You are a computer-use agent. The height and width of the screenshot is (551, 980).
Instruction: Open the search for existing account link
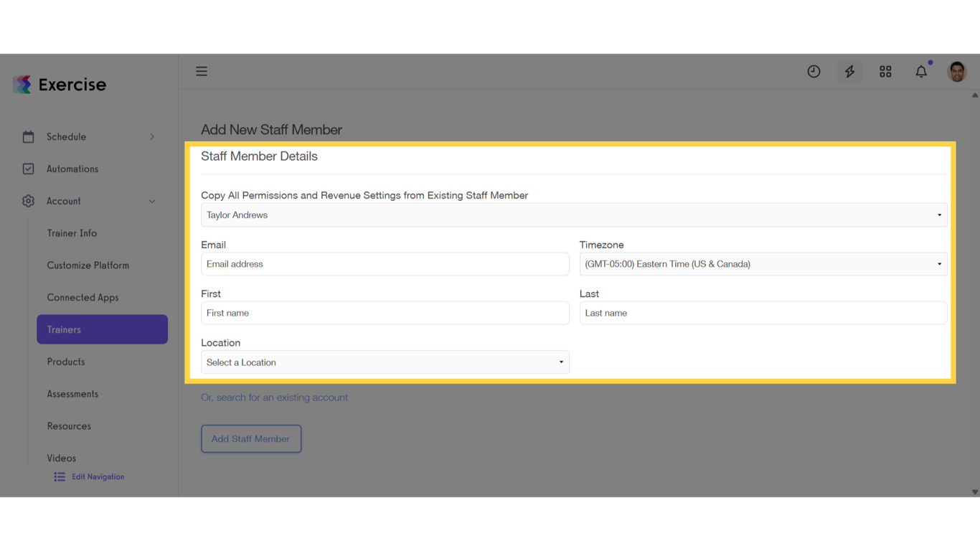point(275,397)
